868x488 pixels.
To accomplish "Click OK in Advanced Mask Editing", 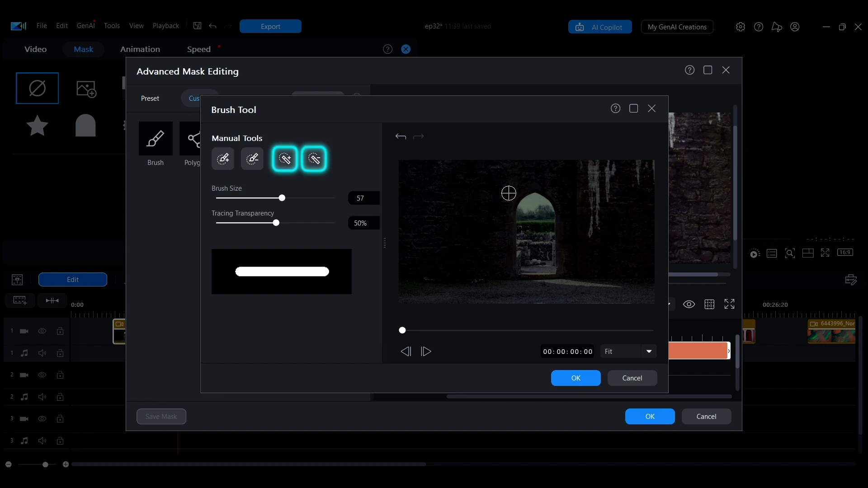I will 650,417.
